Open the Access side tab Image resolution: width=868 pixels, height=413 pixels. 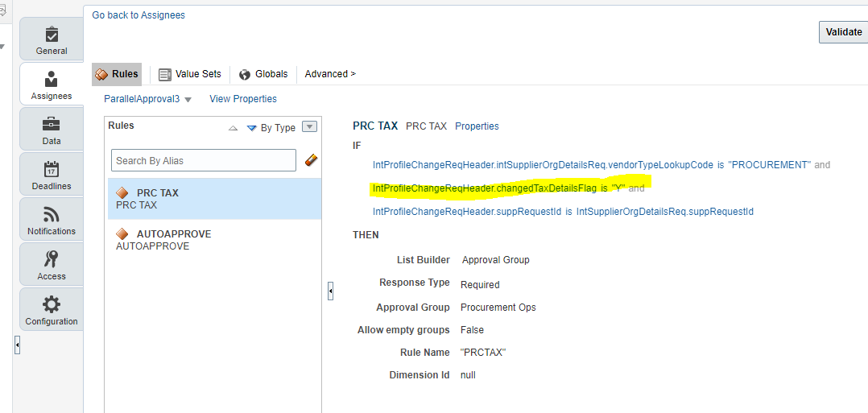[x=52, y=265]
